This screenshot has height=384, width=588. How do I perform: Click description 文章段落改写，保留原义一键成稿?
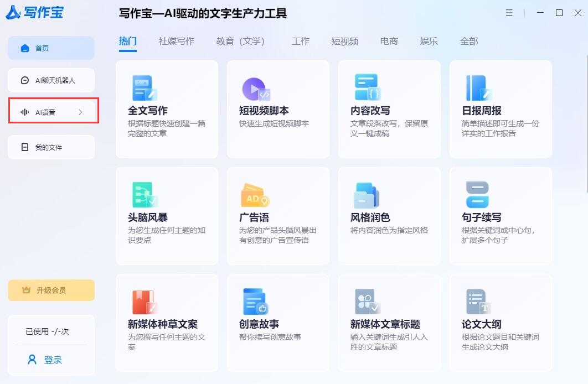click(389, 128)
